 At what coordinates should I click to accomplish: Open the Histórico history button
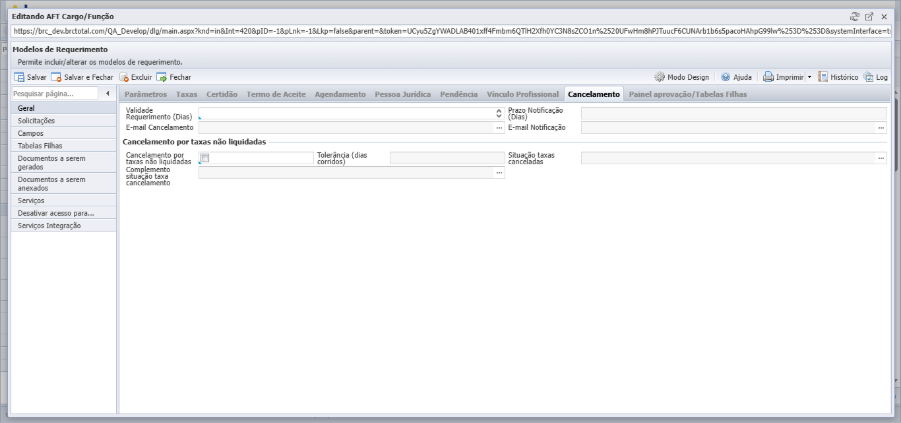tap(838, 77)
